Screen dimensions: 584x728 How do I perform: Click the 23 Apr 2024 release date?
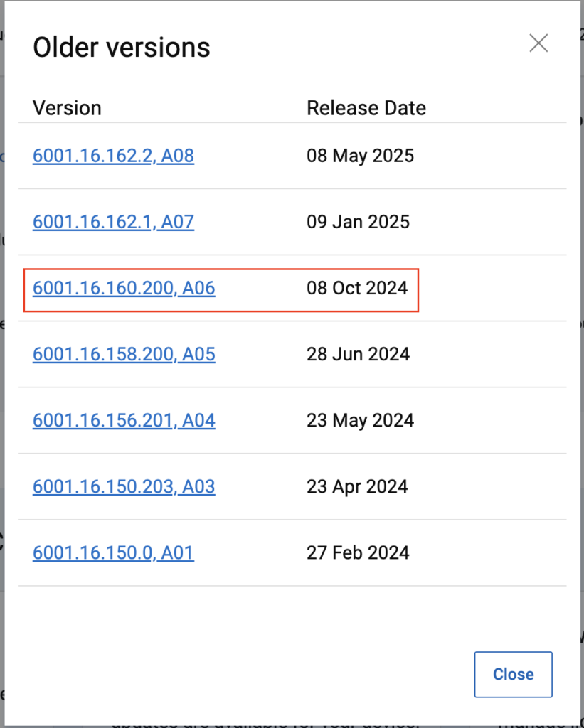pos(357,486)
